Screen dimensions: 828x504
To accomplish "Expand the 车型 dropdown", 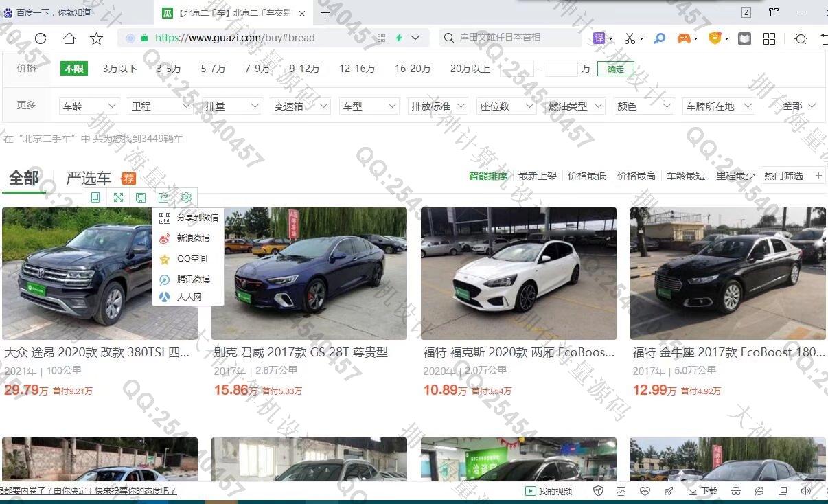I will coord(369,106).
